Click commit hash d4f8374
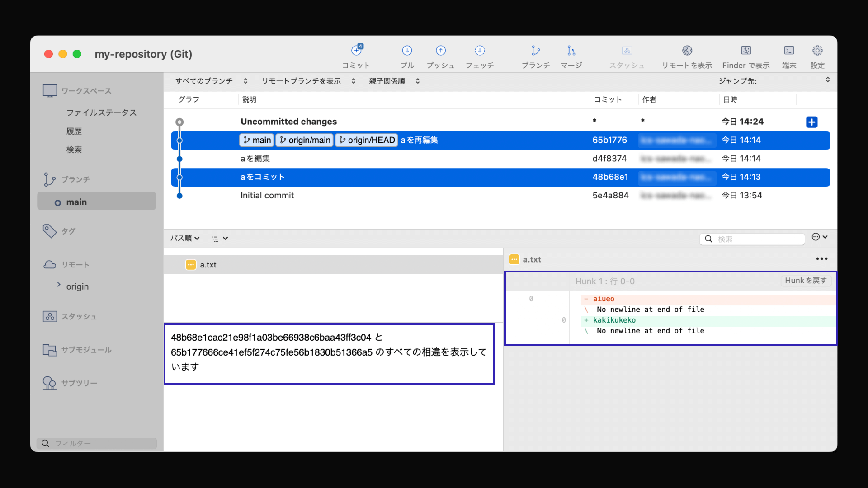Screen dimensions: 868x488 609,159
